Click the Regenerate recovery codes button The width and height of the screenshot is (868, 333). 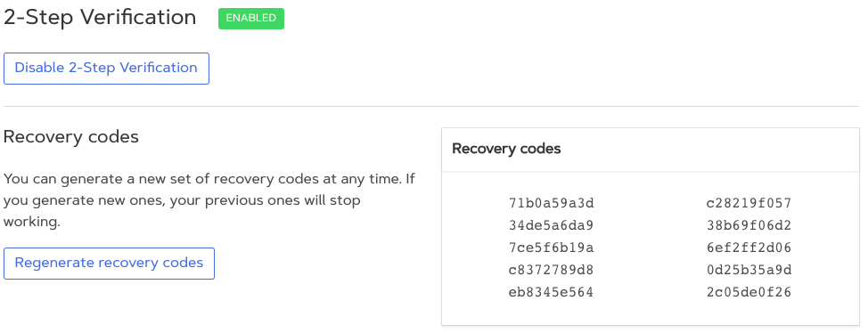coord(109,264)
